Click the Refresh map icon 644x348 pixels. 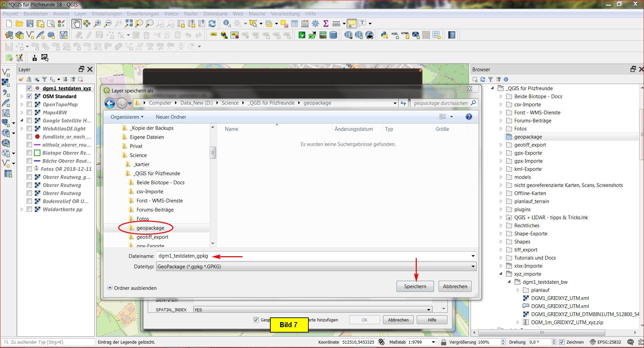[212, 24]
